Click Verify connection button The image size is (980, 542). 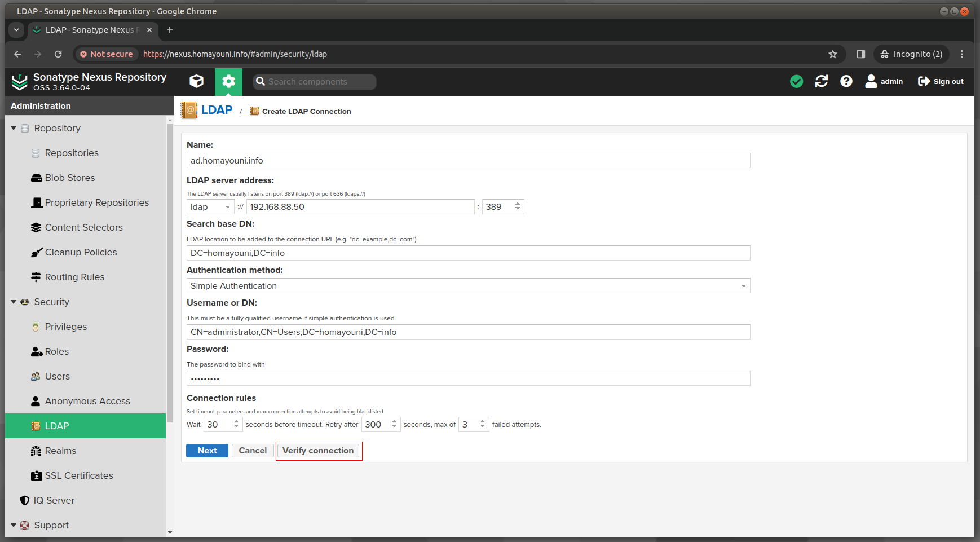[318, 451]
